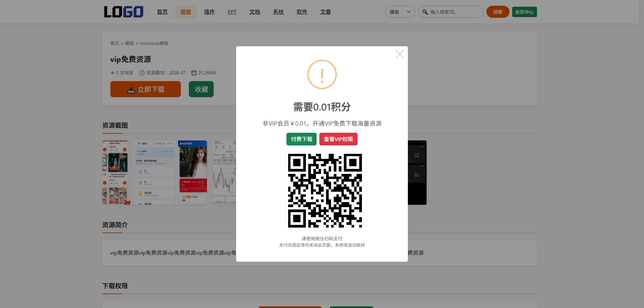
Task: Open the second dashboard screenshot thumbnail
Action: pos(155,173)
